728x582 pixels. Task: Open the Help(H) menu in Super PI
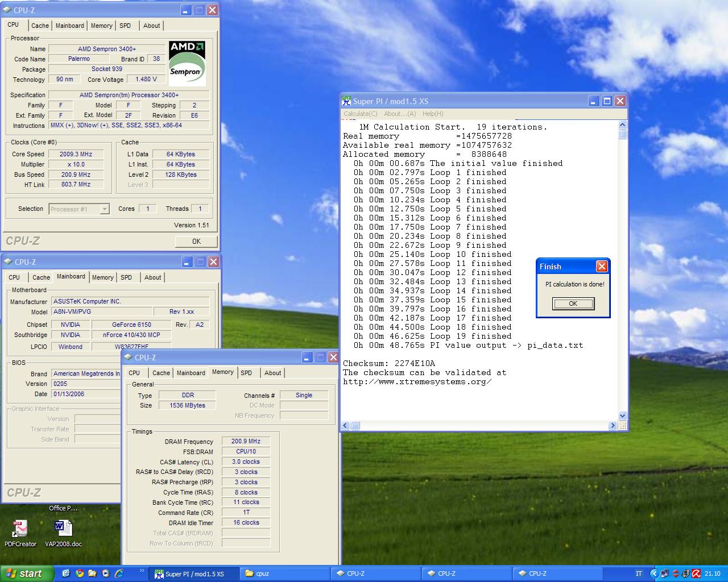click(x=433, y=114)
